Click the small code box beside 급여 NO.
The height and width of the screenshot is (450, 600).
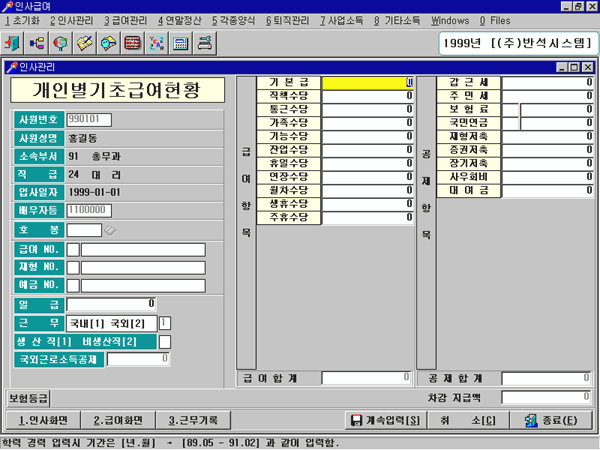coord(73,250)
